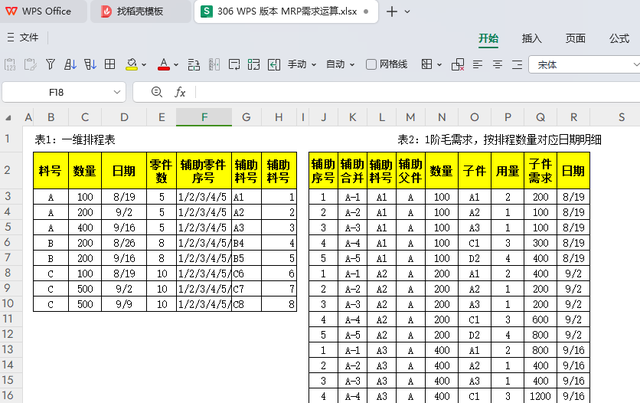This screenshot has height=403, width=640.
Task: Apply the yellow fill color bucket
Action: click(x=131, y=65)
